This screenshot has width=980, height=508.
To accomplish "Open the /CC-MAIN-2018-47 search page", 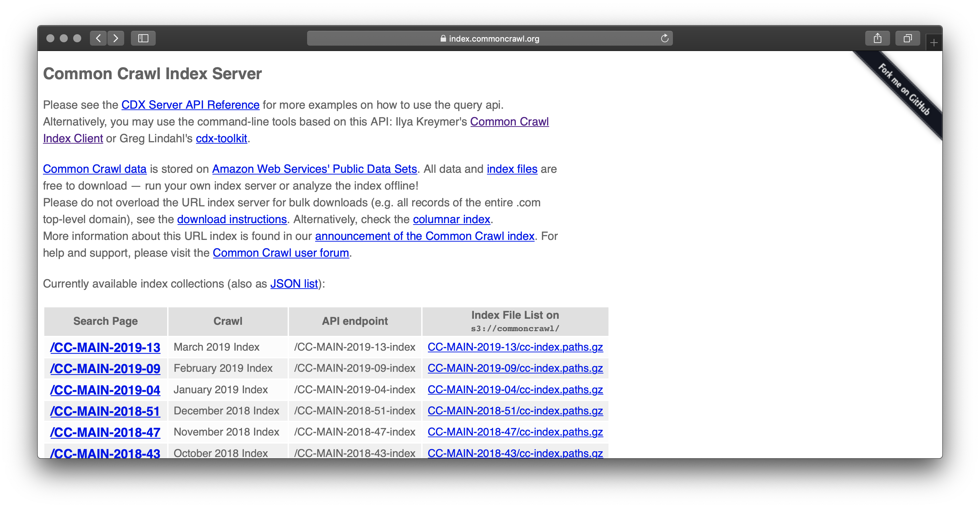I will (x=105, y=432).
